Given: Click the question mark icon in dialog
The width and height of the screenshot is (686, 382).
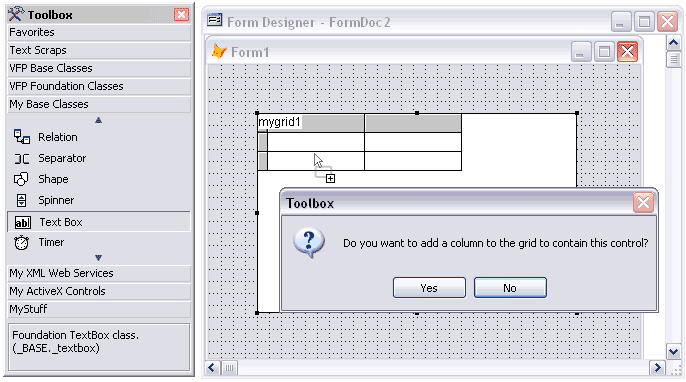Looking at the screenshot, I should [x=309, y=242].
